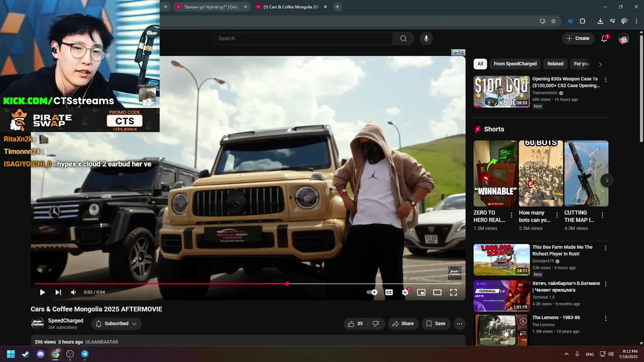
Task: Open options for the Terminal 1.0 video
Action: (605, 285)
